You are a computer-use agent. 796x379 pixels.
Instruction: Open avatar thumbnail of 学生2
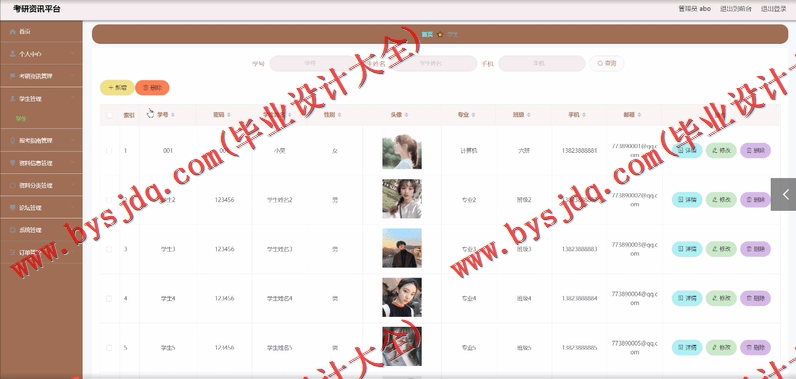coord(402,199)
